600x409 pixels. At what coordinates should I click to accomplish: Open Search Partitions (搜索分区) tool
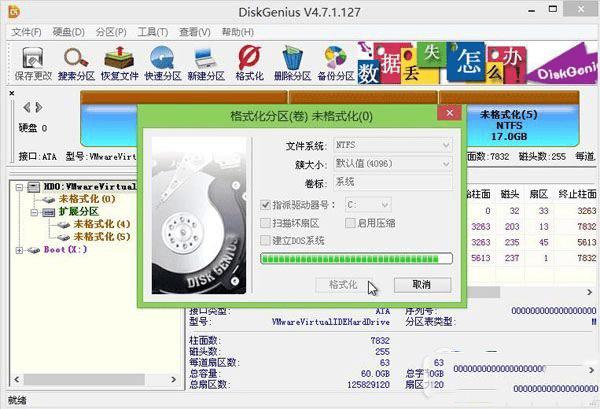tap(76, 64)
